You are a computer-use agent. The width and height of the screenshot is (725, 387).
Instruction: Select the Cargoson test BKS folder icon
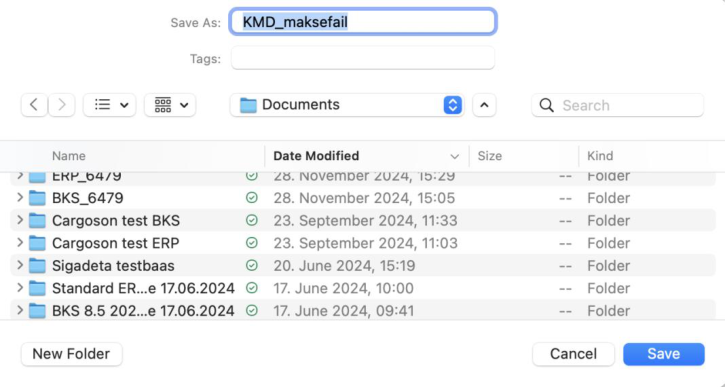[x=37, y=221]
